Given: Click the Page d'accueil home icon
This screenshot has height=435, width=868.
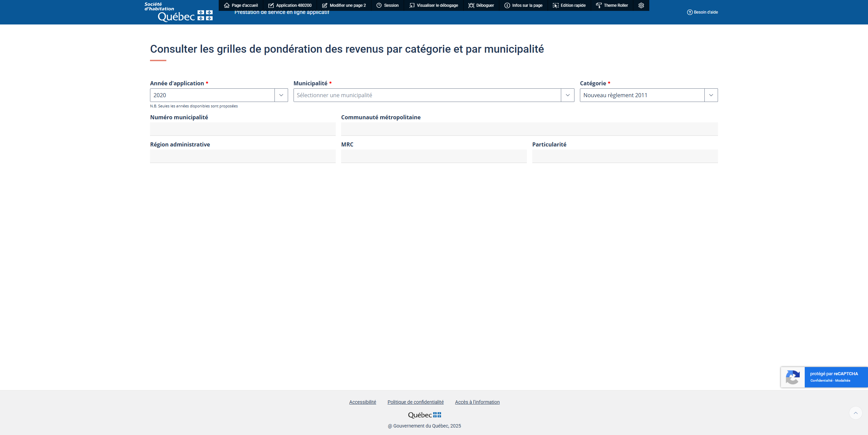Looking at the screenshot, I should 227,5.
